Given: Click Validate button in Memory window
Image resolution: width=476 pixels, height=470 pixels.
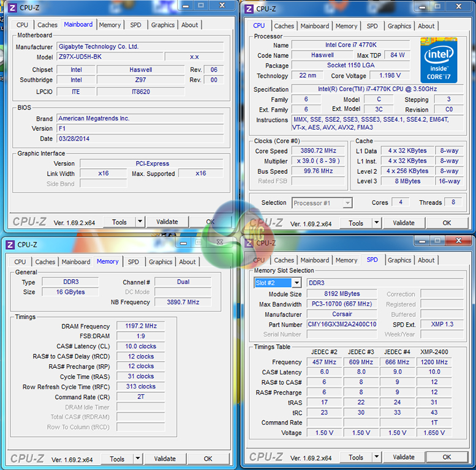Looking at the screenshot, I should [x=165, y=458].
